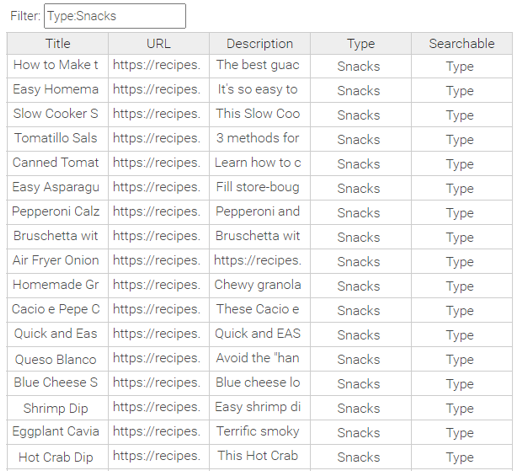Viewport: 517px width, 476px height.
Task: Select the 'Shrimp Dip' title cell
Action: [x=58, y=408]
